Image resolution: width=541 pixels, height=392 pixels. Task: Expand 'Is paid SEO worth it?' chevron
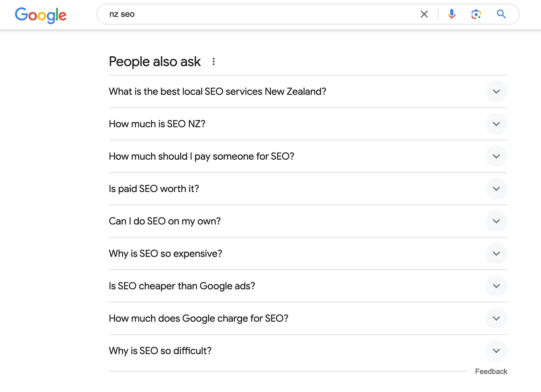coord(496,189)
